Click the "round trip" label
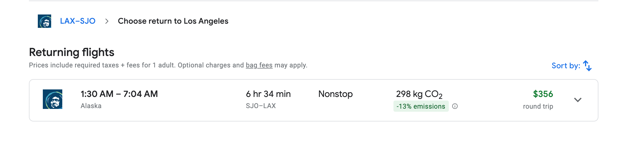This screenshot has height=156, width=644. tap(538, 106)
